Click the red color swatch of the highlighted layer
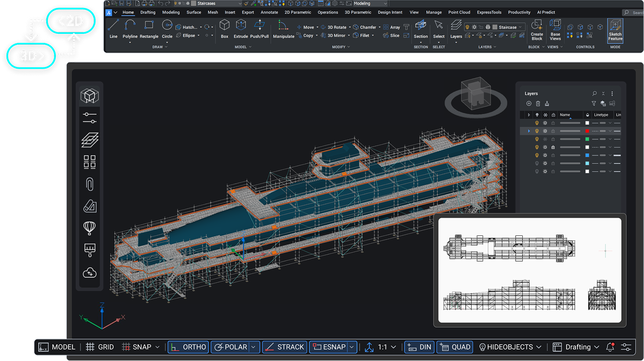Image resolution: width=644 pixels, height=361 pixels. point(587,131)
